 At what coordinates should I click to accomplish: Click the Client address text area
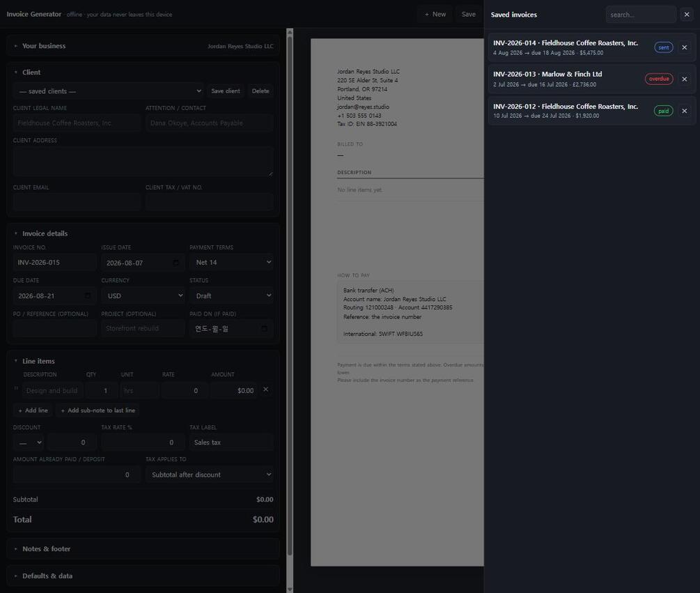tap(143, 161)
